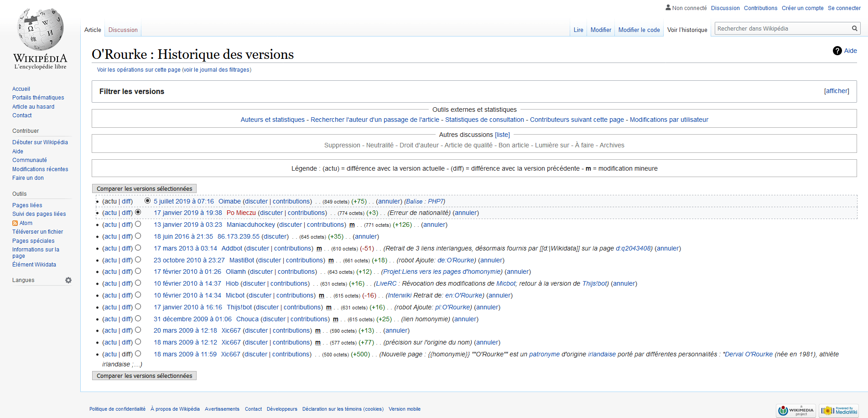Open the Langues settings gear icon
This screenshot has width=868, height=418.
(68, 280)
